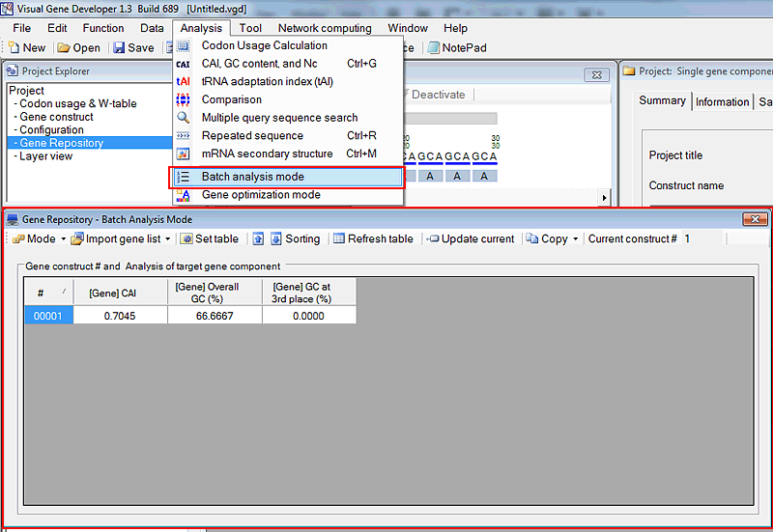This screenshot has height=532, width=773.
Task: Click the Import gene list icon
Action: pyautogui.click(x=77, y=238)
